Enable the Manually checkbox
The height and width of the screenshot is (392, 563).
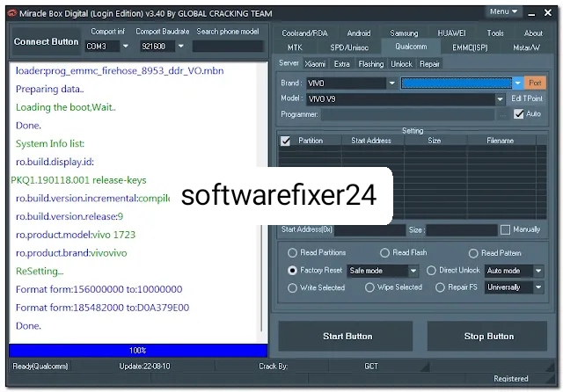tap(505, 229)
